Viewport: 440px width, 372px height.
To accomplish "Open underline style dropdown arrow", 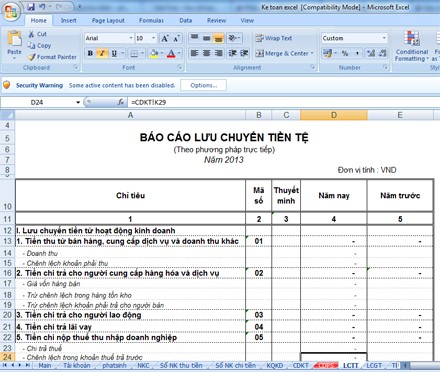I will pyautogui.click(x=122, y=53).
